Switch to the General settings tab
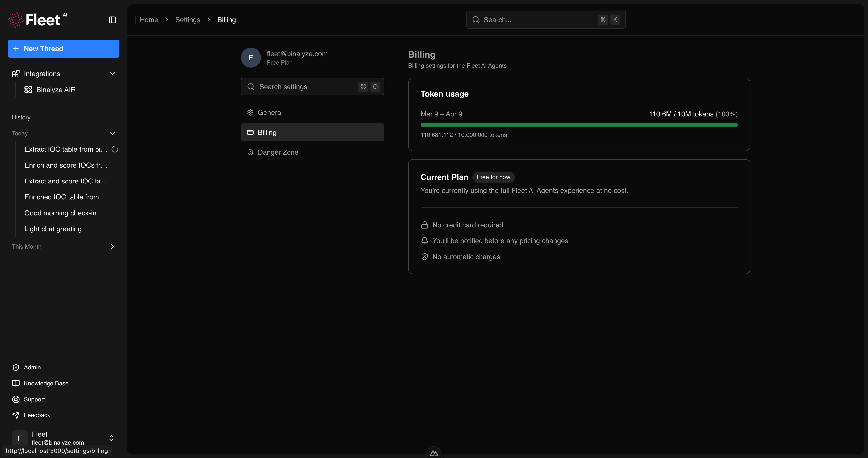 pyautogui.click(x=270, y=112)
